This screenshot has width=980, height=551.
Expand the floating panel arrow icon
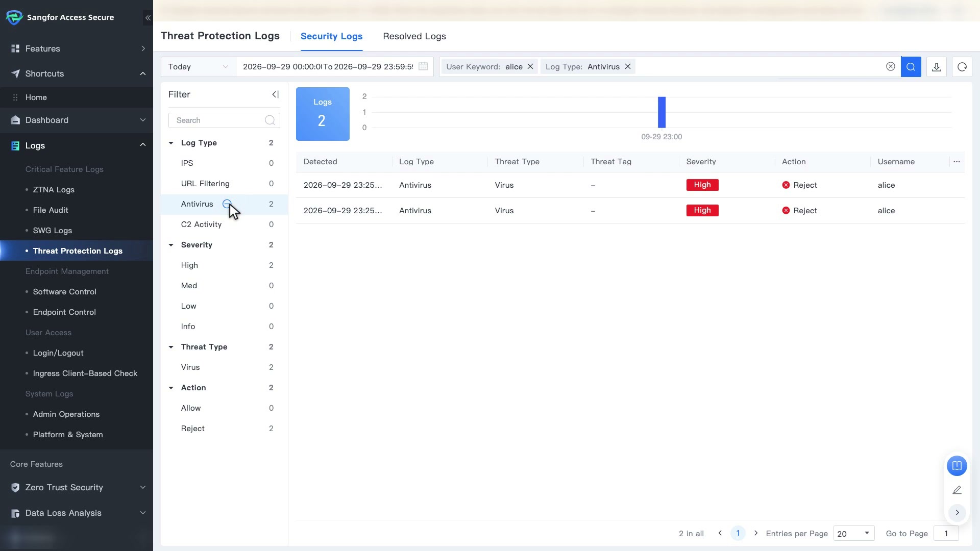pos(957,513)
